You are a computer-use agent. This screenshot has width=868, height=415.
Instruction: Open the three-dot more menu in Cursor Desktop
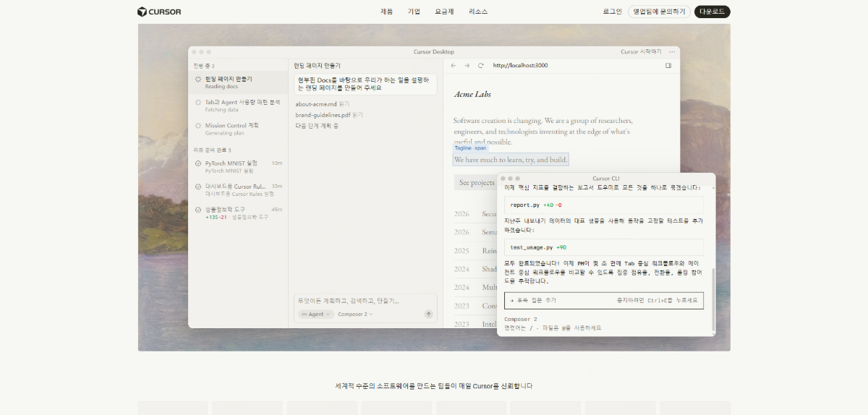pyautogui.click(x=672, y=52)
